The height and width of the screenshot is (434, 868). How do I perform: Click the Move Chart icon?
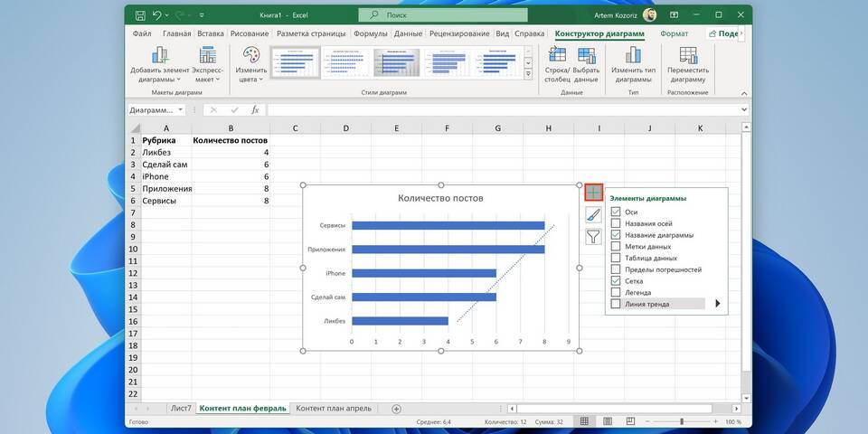pyautogui.click(x=688, y=55)
